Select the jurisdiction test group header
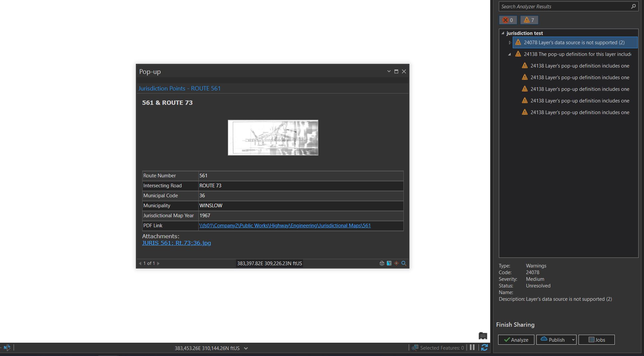The image size is (644, 356). [524, 33]
